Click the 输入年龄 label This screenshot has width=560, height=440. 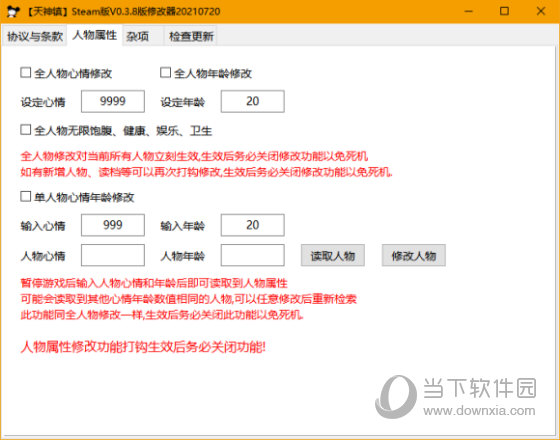coord(182,226)
